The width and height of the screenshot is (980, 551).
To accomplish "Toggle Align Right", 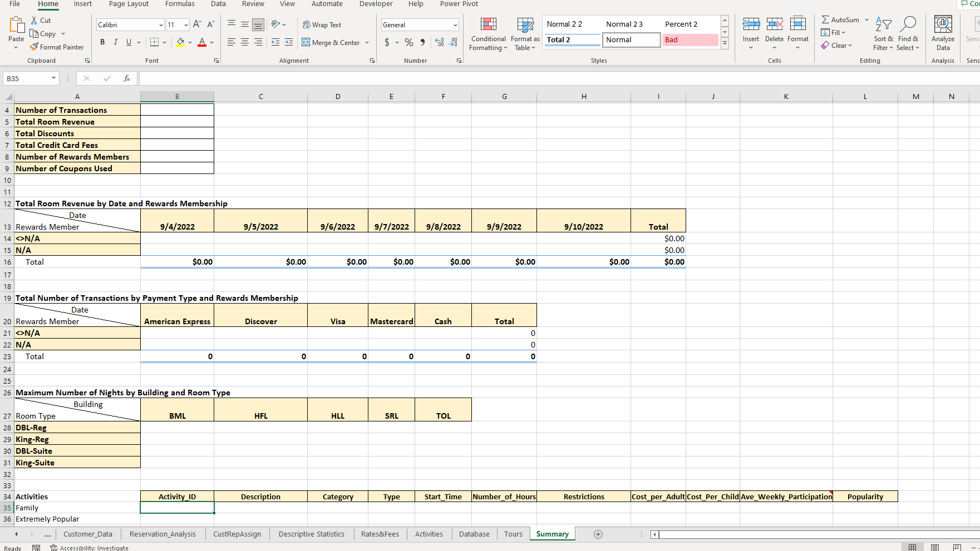I will point(258,42).
